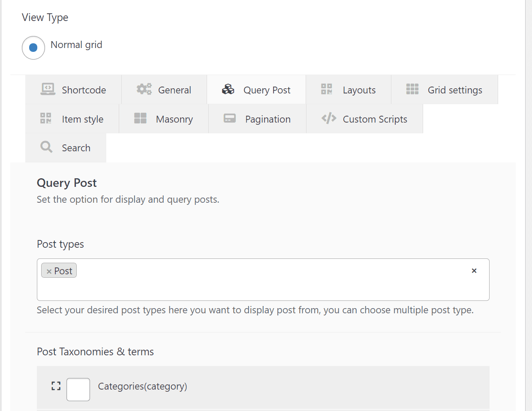The height and width of the screenshot is (411, 532).
Task: Click the Shortcode tab icon
Action: [x=48, y=89]
